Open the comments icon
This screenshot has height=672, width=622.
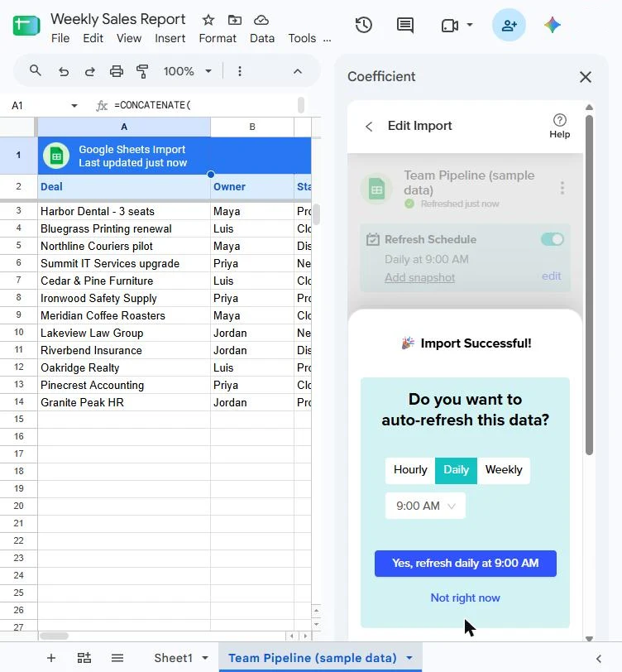point(404,25)
